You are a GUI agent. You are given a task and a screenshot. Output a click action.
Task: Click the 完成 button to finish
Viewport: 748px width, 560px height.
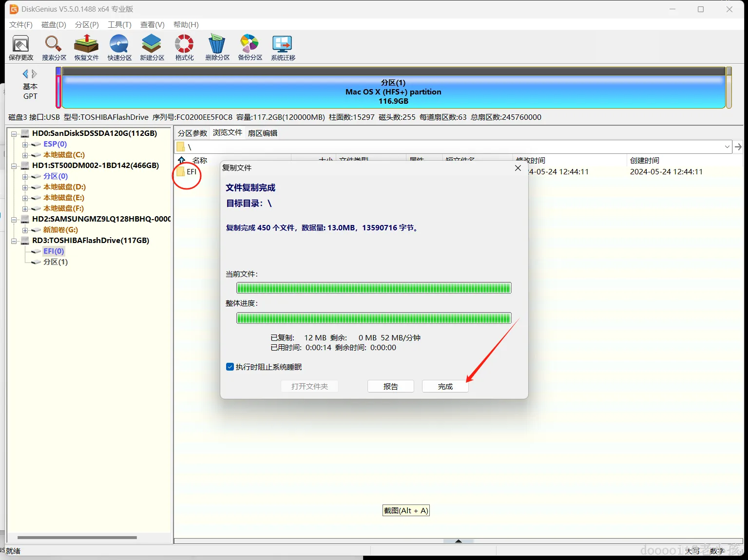(445, 386)
